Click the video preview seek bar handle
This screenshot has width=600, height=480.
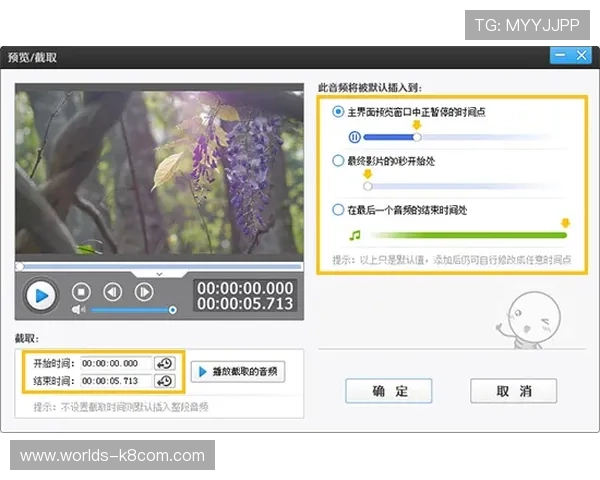[19, 266]
